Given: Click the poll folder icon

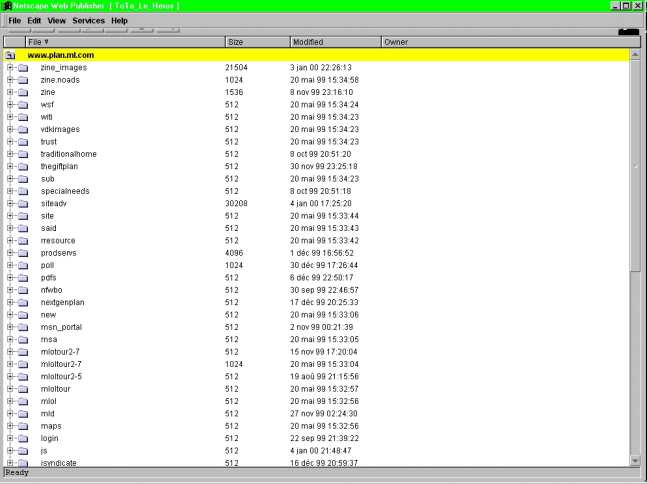Looking at the screenshot, I should 23,265.
